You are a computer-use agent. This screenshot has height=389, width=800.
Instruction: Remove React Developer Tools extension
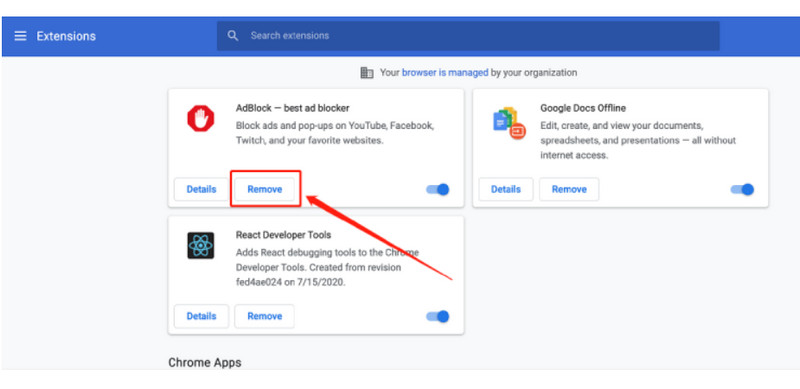(x=264, y=316)
